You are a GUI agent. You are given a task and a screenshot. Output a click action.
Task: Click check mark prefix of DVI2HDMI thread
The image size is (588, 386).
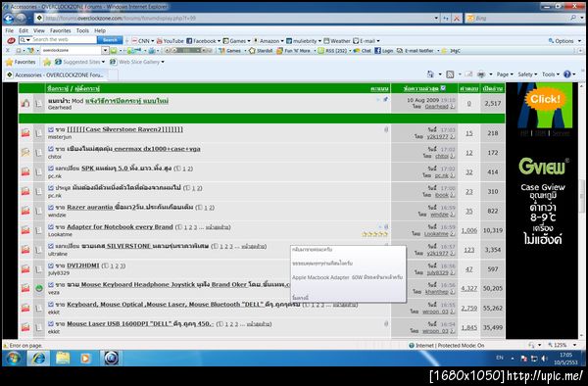[x=51, y=265]
